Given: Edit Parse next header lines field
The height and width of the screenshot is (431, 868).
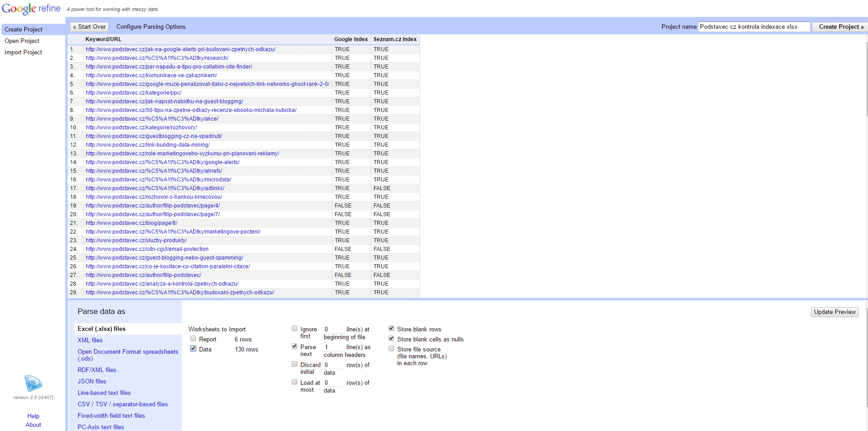Looking at the screenshot, I should pos(334,347).
